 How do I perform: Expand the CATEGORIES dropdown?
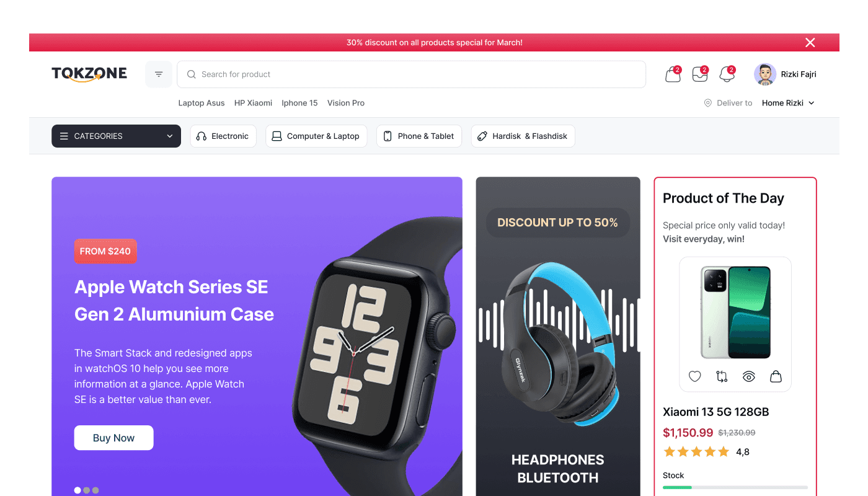[x=116, y=136]
